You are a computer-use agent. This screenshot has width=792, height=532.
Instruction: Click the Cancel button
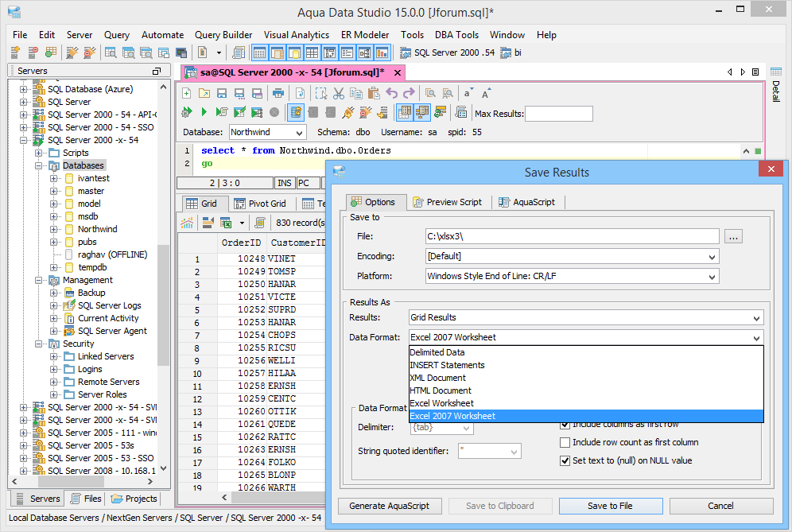(720, 506)
